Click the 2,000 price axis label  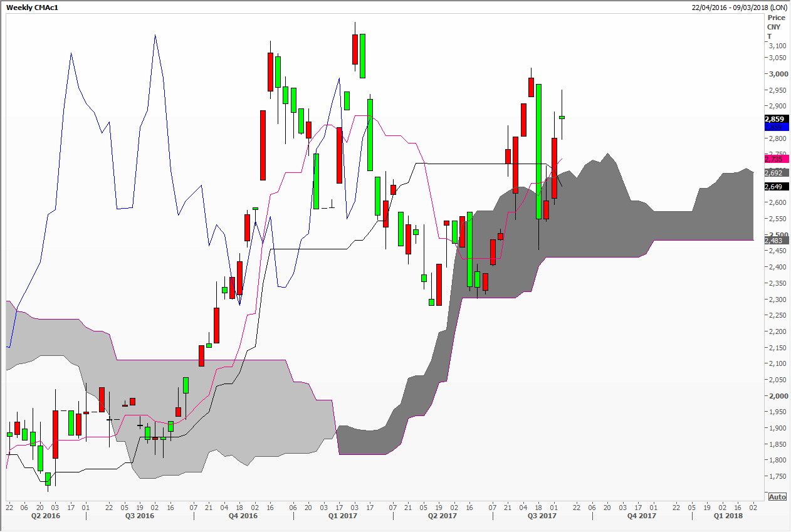tap(777, 396)
